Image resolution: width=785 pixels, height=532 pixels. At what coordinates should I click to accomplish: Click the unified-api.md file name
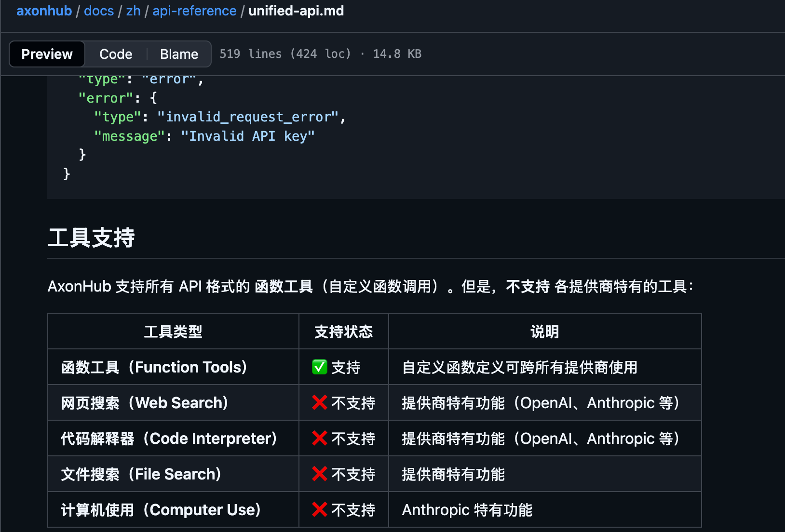[x=296, y=11]
